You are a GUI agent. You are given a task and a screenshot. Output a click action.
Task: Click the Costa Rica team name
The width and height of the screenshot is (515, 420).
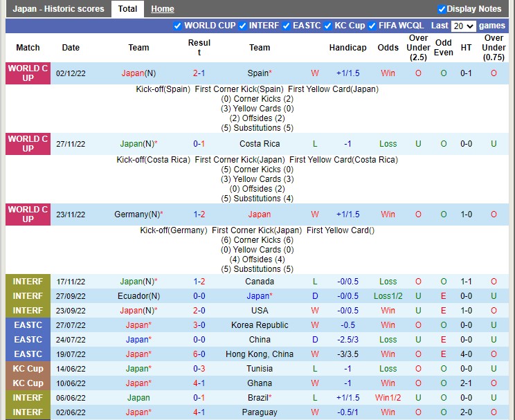260,144
